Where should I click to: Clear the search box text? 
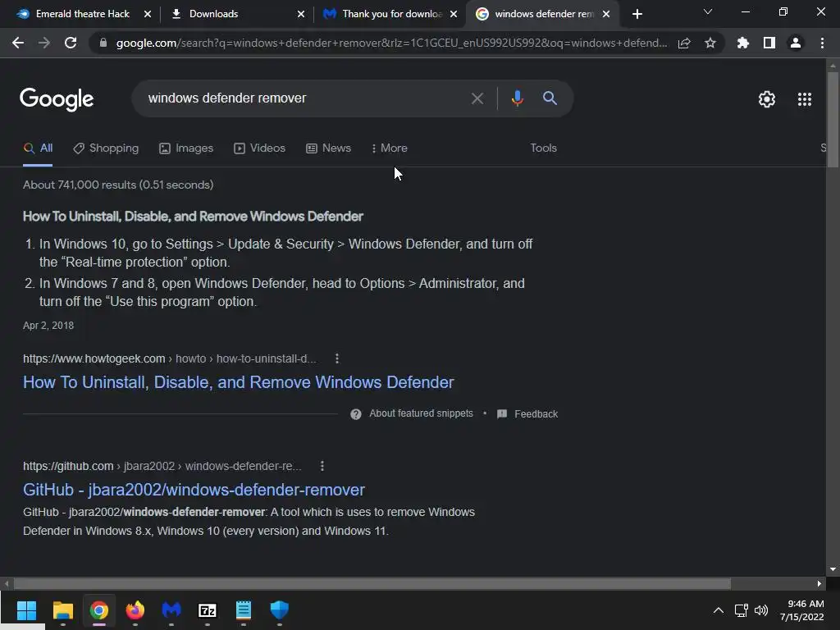coord(477,98)
